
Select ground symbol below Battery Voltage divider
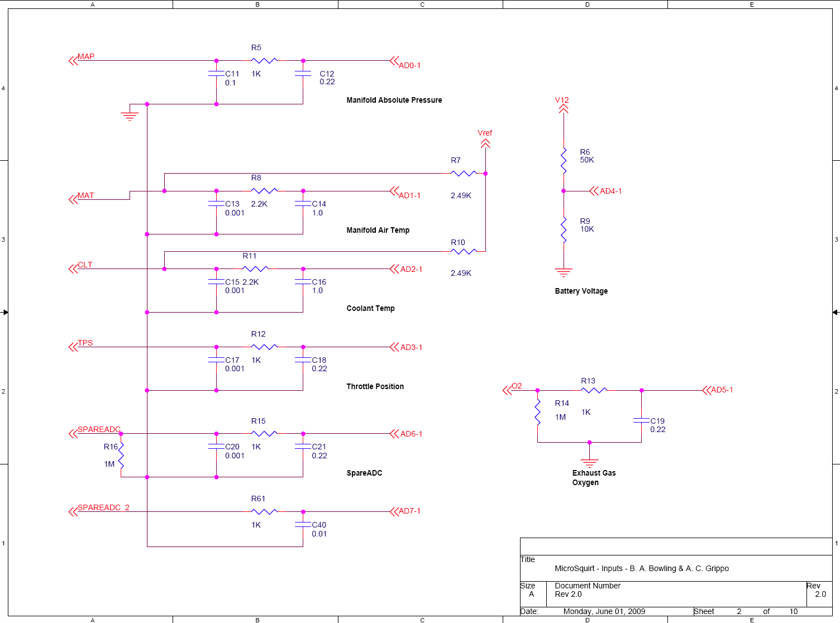[564, 273]
